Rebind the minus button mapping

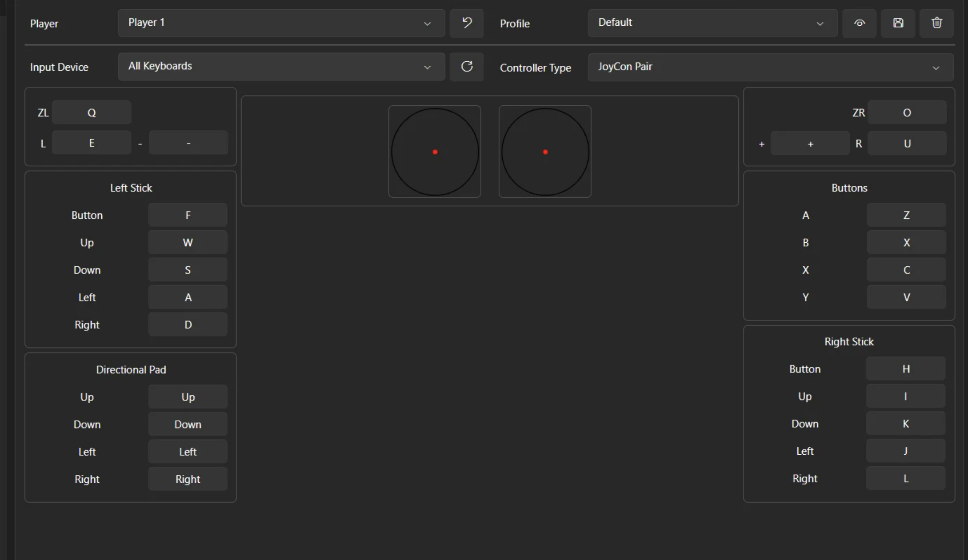click(188, 143)
